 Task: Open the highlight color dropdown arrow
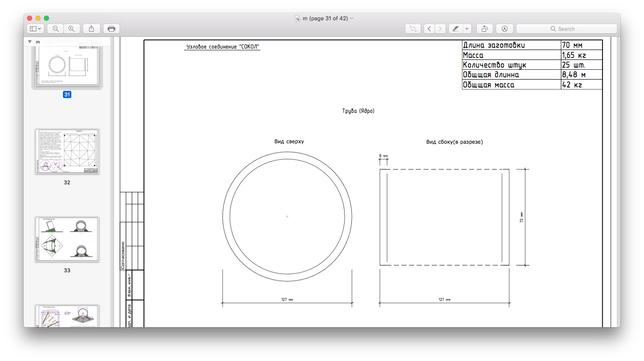coord(467,29)
